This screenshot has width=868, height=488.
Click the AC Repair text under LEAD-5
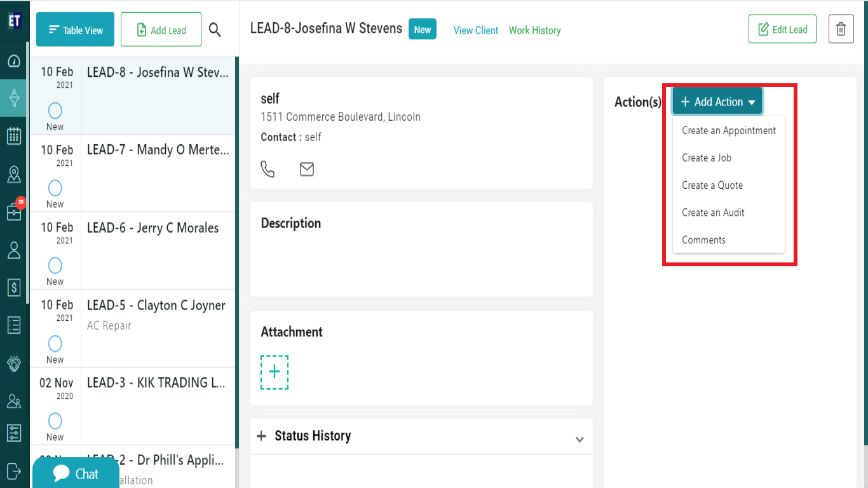click(109, 325)
